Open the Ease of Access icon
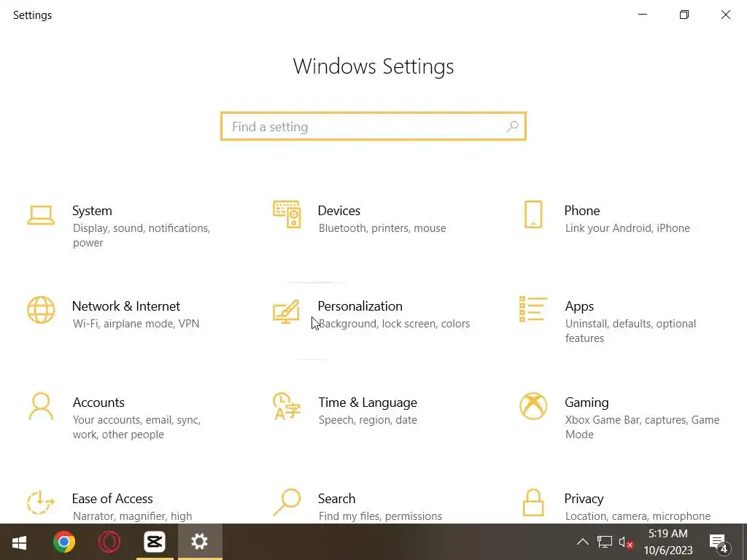The image size is (747, 560). [x=41, y=502]
